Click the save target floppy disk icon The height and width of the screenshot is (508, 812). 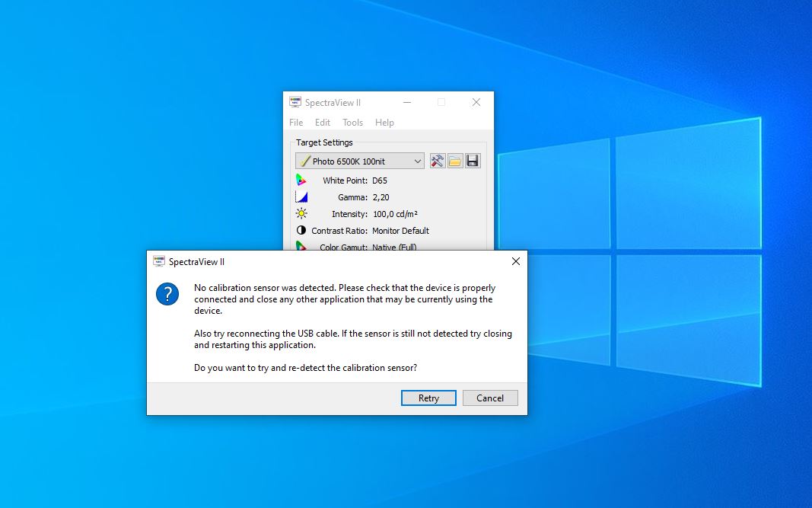(473, 161)
